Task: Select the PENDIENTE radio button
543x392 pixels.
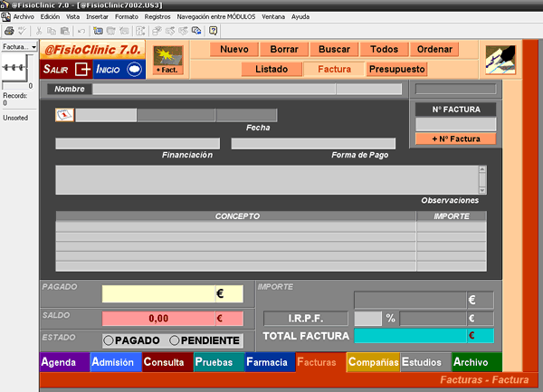Action: click(x=174, y=340)
